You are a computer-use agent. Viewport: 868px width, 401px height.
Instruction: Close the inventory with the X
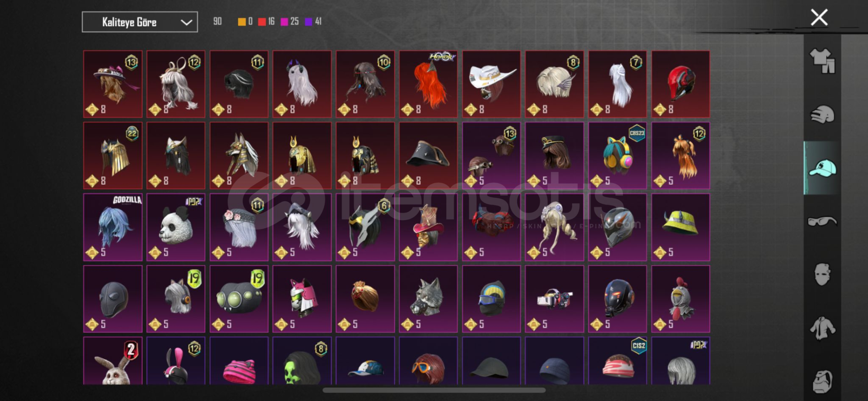click(819, 18)
